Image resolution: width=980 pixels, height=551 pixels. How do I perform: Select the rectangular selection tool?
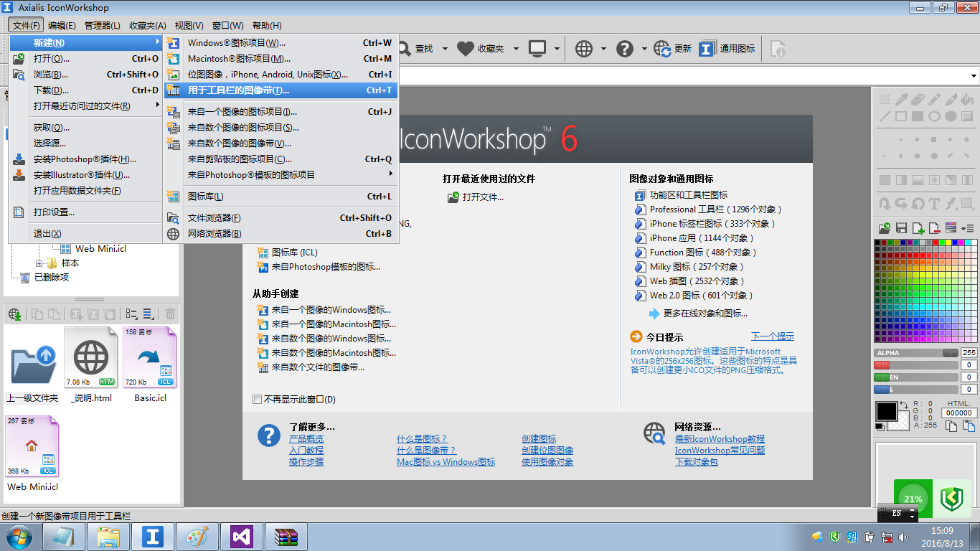(x=885, y=100)
